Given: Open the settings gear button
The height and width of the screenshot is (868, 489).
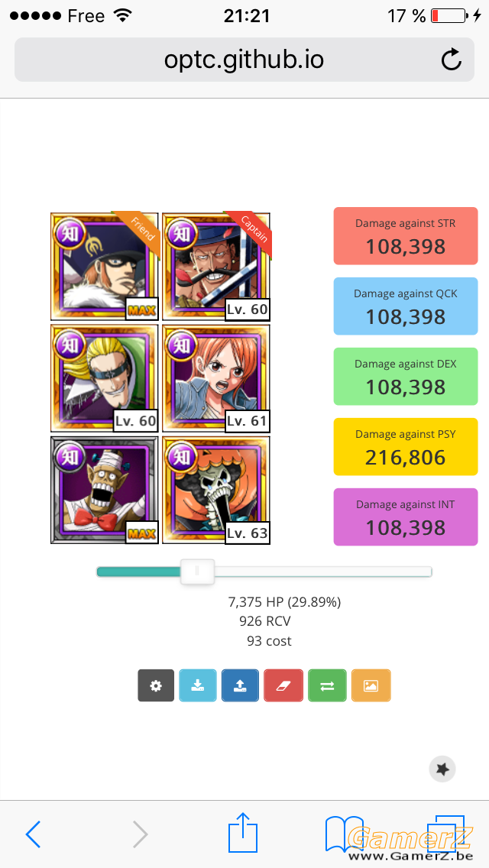Looking at the screenshot, I should (x=156, y=685).
